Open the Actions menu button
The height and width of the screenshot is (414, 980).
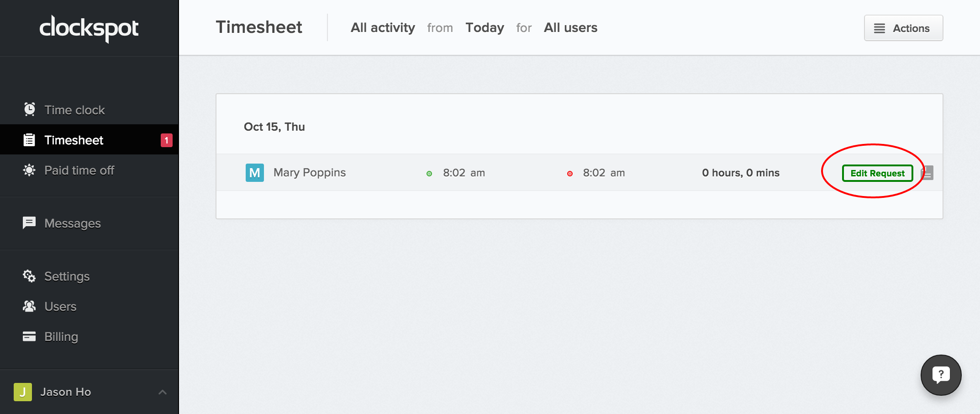tap(903, 28)
